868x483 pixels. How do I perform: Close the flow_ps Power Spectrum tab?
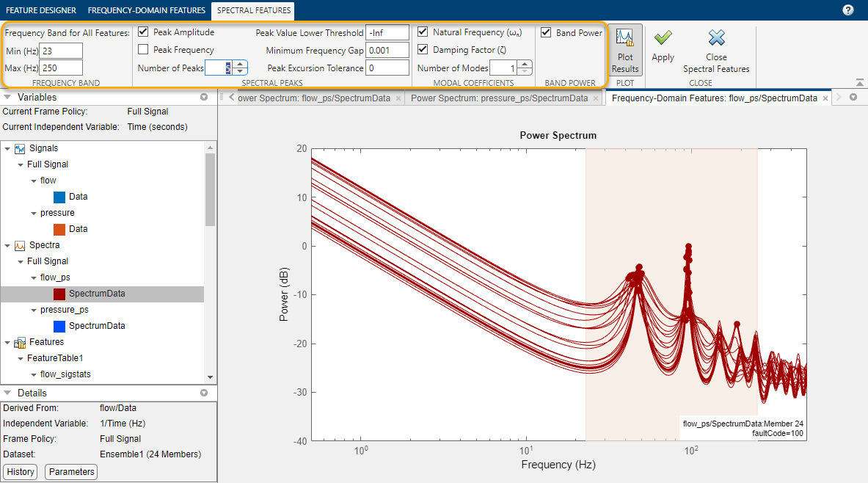(398, 98)
